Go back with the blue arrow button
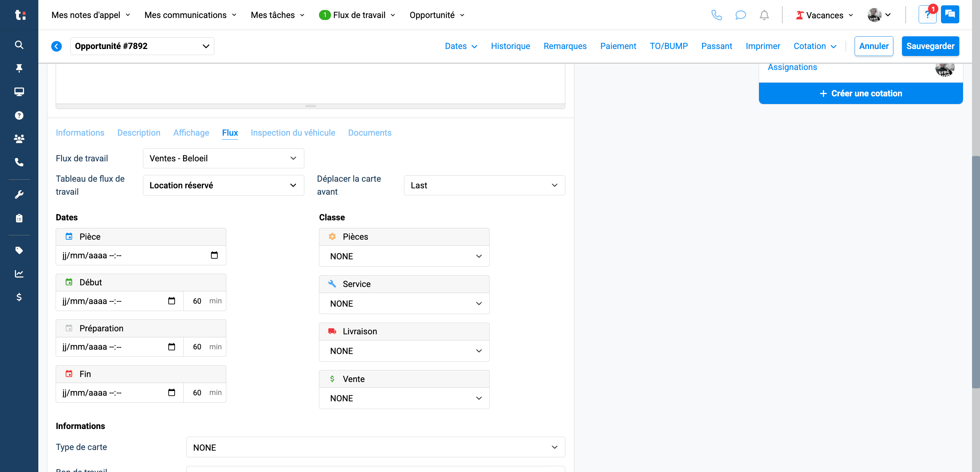This screenshot has height=472, width=980. click(x=56, y=46)
